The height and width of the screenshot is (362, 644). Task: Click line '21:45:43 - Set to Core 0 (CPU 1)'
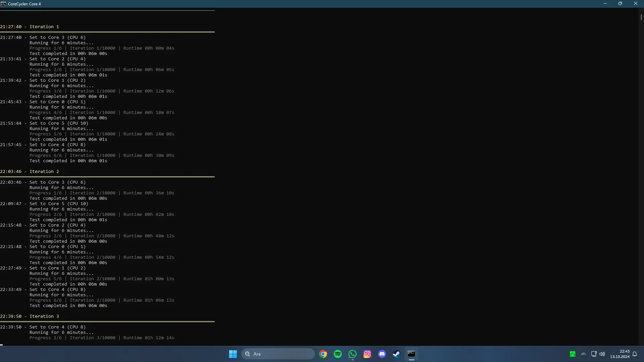(x=43, y=102)
